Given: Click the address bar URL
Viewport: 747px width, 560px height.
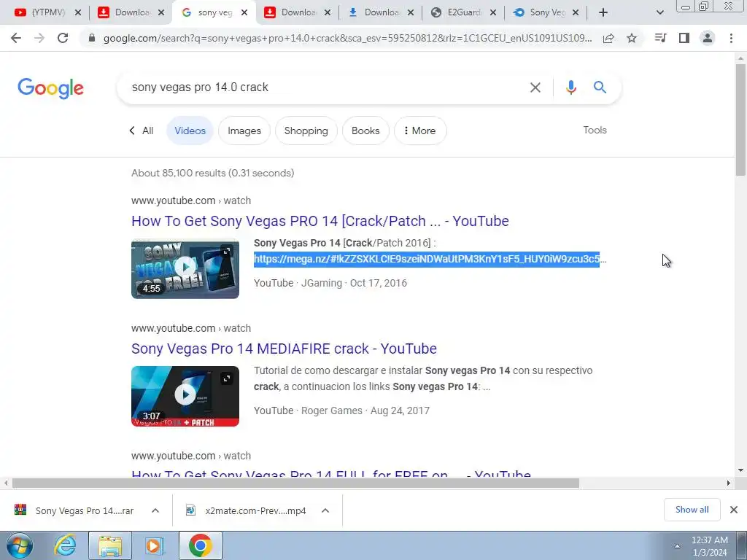Looking at the screenshot, I should 347,38.
